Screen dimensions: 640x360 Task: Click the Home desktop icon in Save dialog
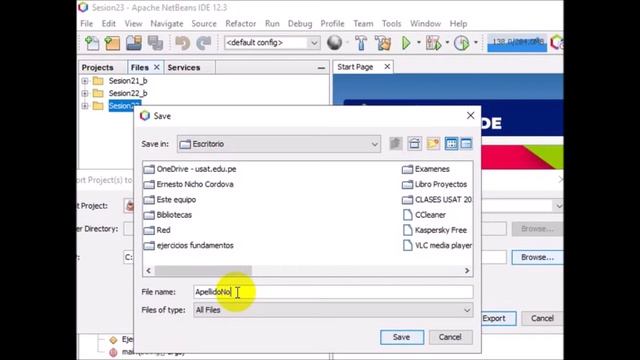coord(414,144)
